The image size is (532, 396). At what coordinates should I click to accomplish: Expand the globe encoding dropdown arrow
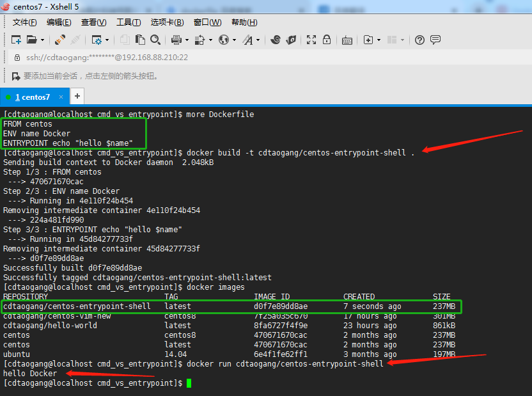[234, 40]
